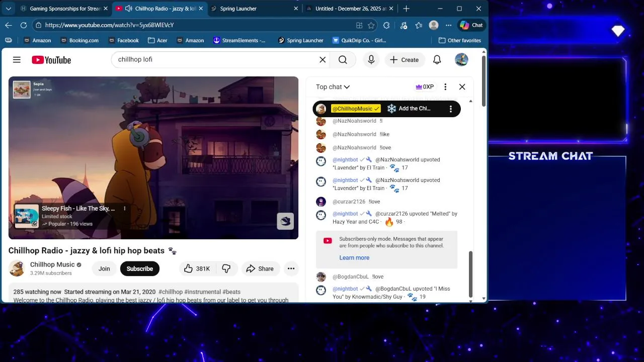Open the Edge profile avatar

pyautogui.click(x=434, y=25)
